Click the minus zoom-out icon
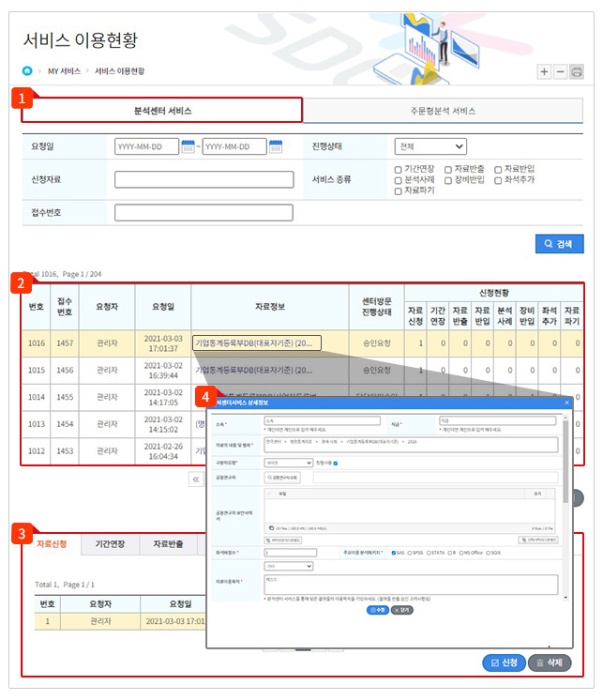Image resolution: width=603 pixels, height=700 pixels. coord(560,71)
